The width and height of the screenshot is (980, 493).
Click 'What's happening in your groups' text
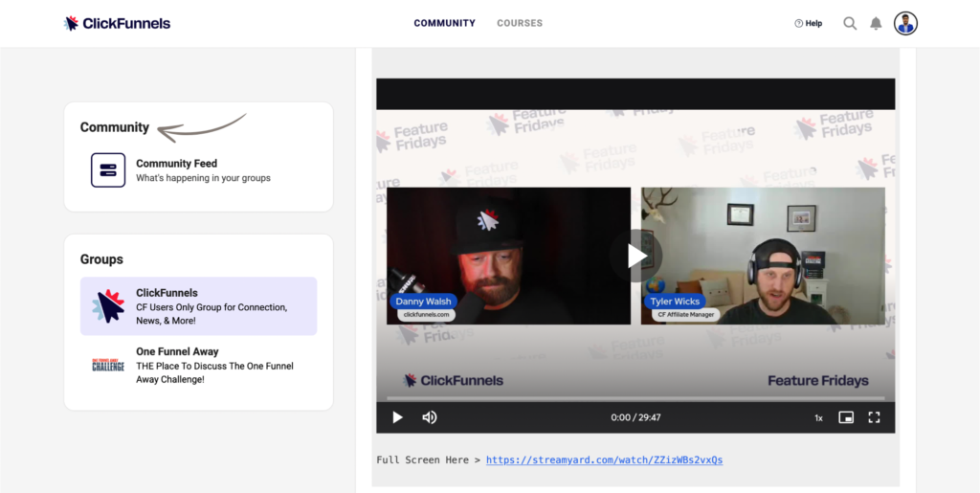203,178
